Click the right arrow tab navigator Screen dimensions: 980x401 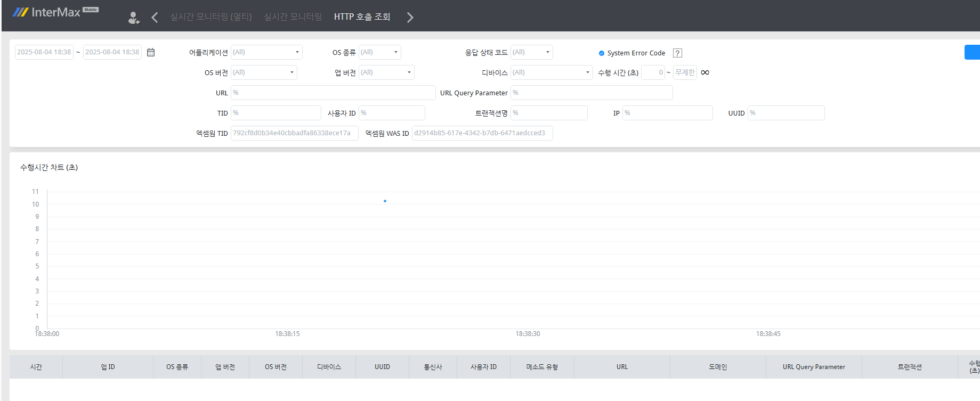tap(410, 18)
